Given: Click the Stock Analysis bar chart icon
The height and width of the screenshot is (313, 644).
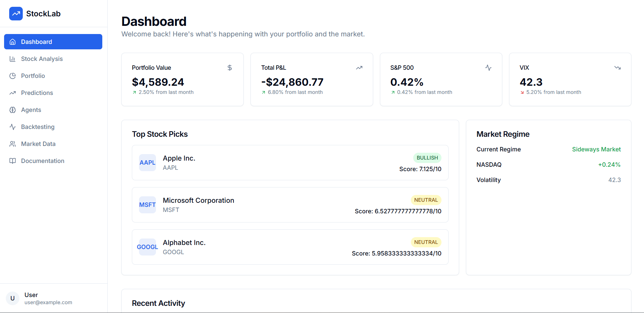Looking at the screenshot, I should (x=13, y=59).
